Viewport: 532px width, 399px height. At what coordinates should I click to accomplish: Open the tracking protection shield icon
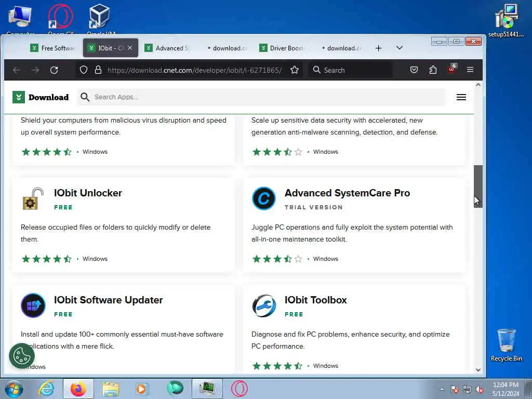pyautogui.click(x=84, y=70)
